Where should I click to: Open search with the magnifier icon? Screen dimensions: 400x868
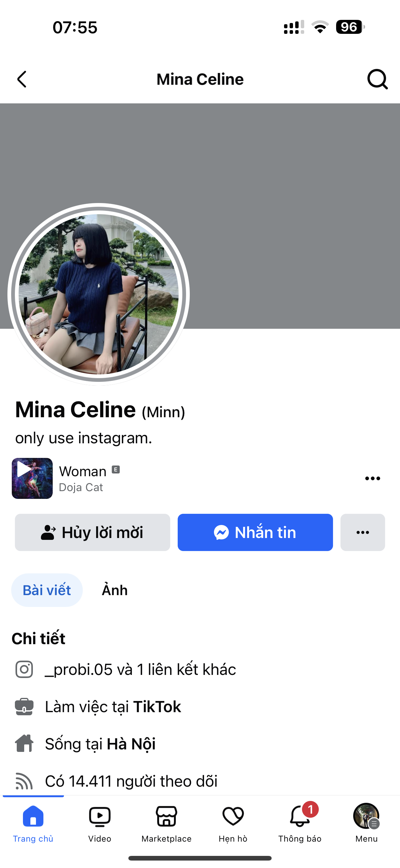[377, 79]
